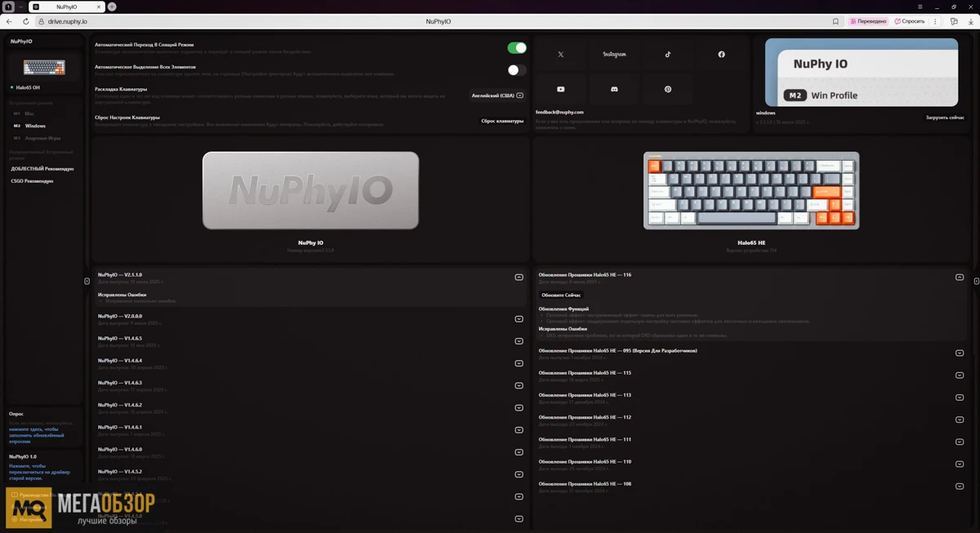Open ДОБЛЕСТНЫЙ Рекомендую preset
The width and height of the screenshot is (980, 533).
click(x=42, y=169)
